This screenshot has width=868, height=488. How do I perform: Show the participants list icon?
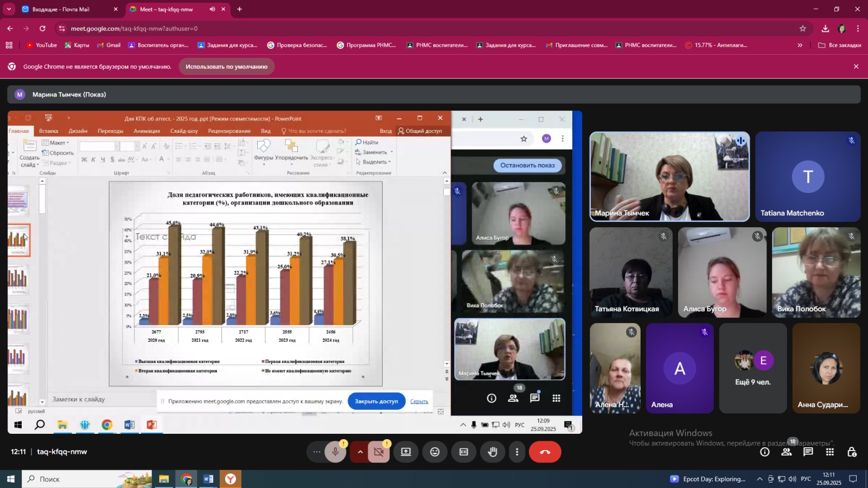point(786,452)
